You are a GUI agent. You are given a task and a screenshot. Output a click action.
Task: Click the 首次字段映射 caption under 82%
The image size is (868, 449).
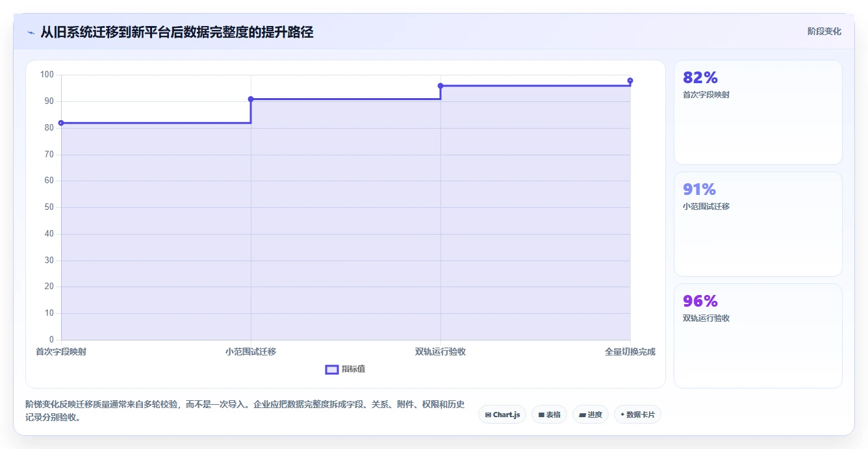pos(706,95)
